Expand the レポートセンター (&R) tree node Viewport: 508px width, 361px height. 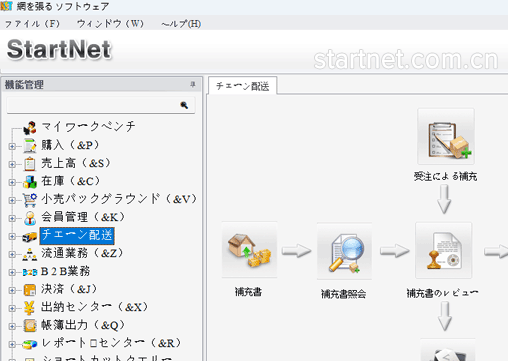(12, 344)
